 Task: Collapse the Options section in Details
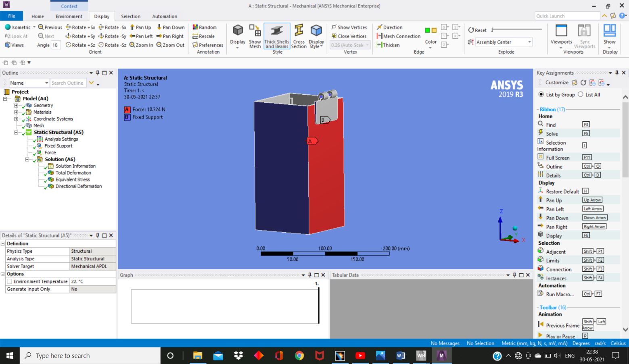click(3, 274)
